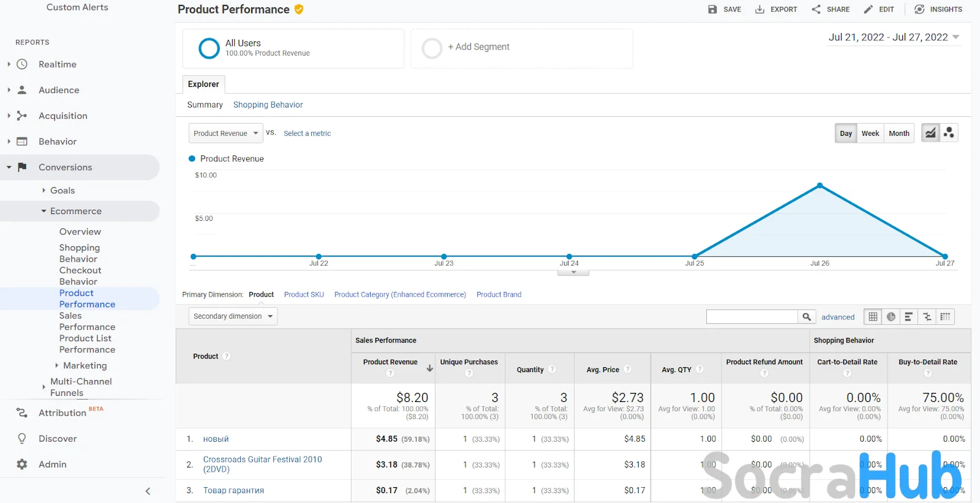Set primary dimension to Product SKU
980x503 pixels.
304,294
